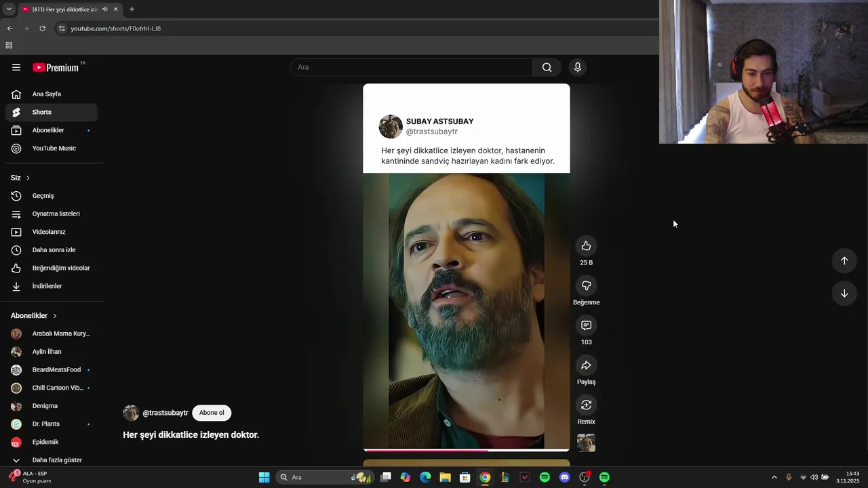This screenshot has height=488, width=868.
Task: Open Arabalı Mama Kuryesi channel
Action: click(51, 333)
